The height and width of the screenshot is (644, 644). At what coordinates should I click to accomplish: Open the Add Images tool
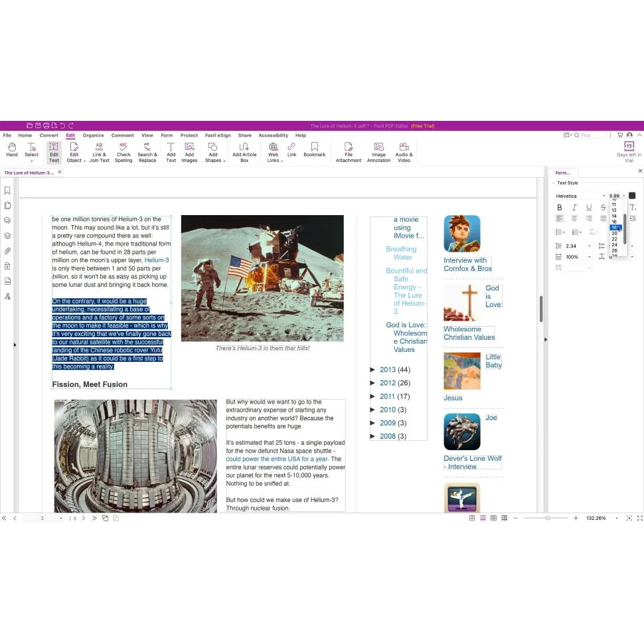(189, 150)
